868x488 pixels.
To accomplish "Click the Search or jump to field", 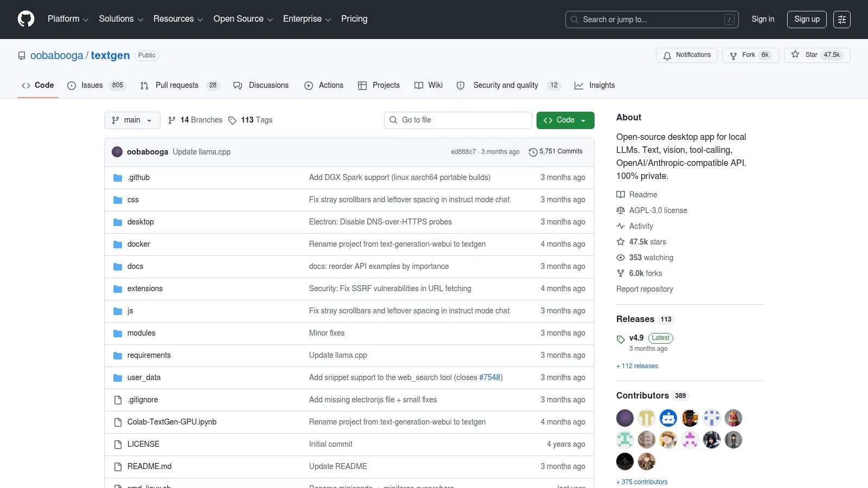I will point(652,20).
